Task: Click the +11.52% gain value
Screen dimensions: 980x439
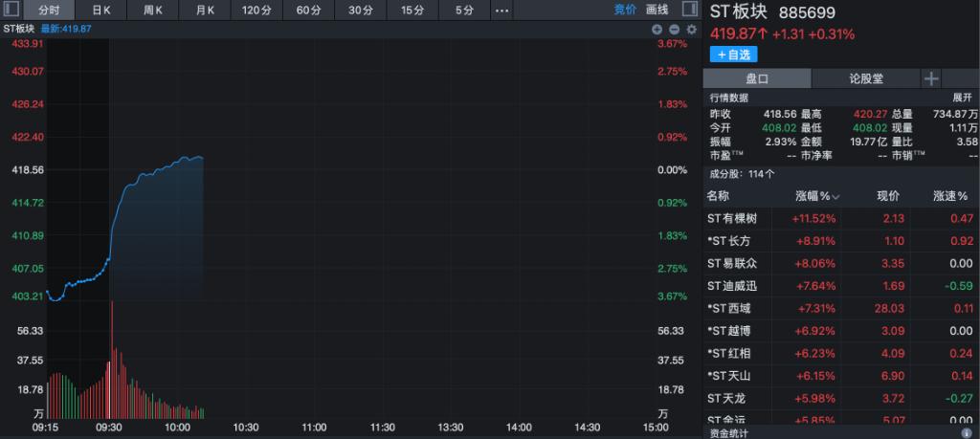Action: click(x=813, y=219)
